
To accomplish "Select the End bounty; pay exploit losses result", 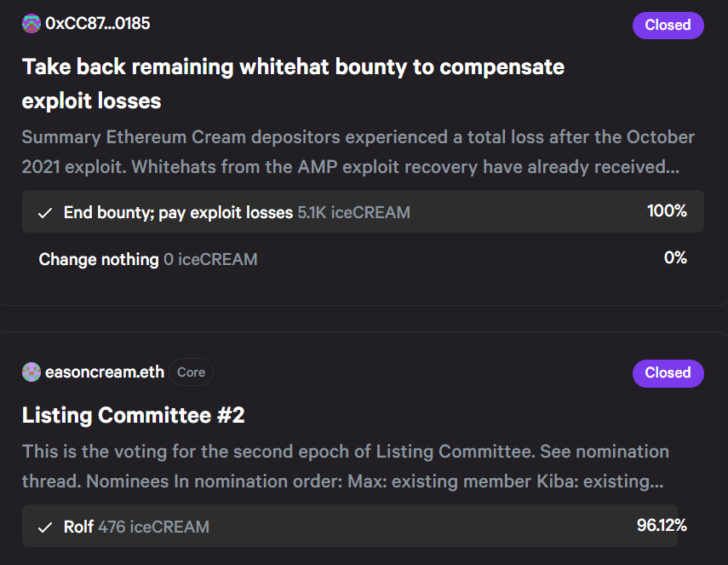I will click(x=363, y=211).
